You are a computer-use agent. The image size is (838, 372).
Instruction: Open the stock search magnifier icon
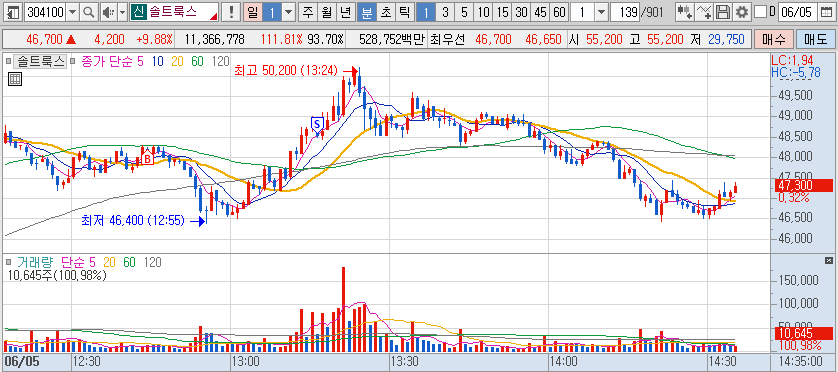coord(89,12)
